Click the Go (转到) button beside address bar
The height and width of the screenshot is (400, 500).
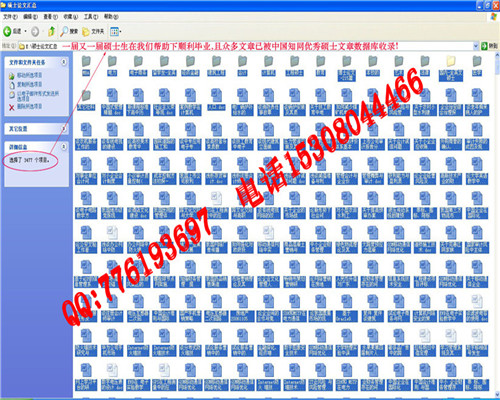[489, 46]
